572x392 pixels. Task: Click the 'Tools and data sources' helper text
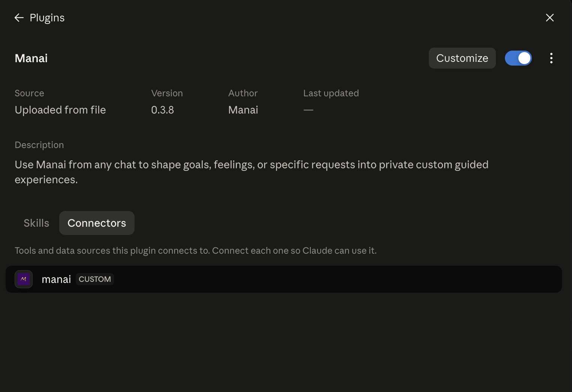[196, 250]
